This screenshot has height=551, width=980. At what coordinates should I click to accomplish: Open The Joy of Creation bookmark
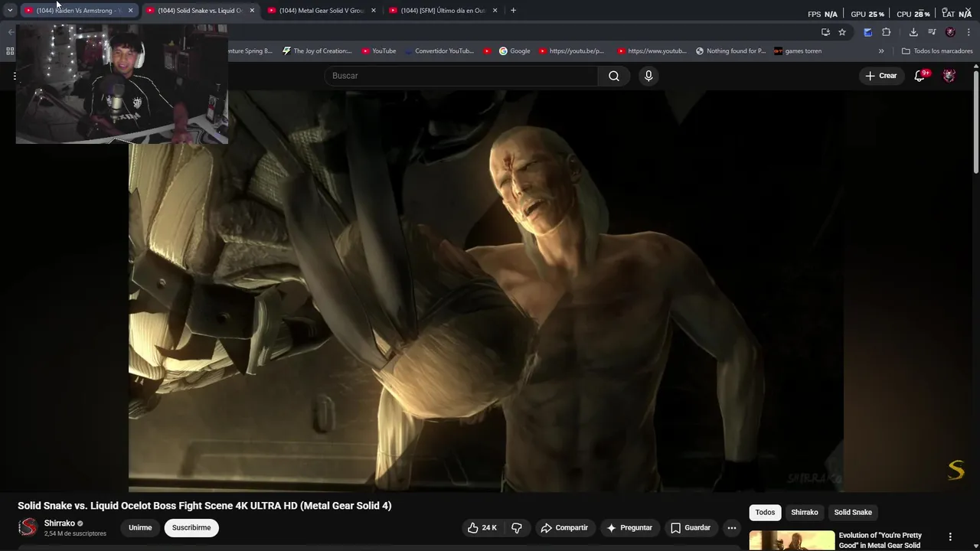pos(317,51)
